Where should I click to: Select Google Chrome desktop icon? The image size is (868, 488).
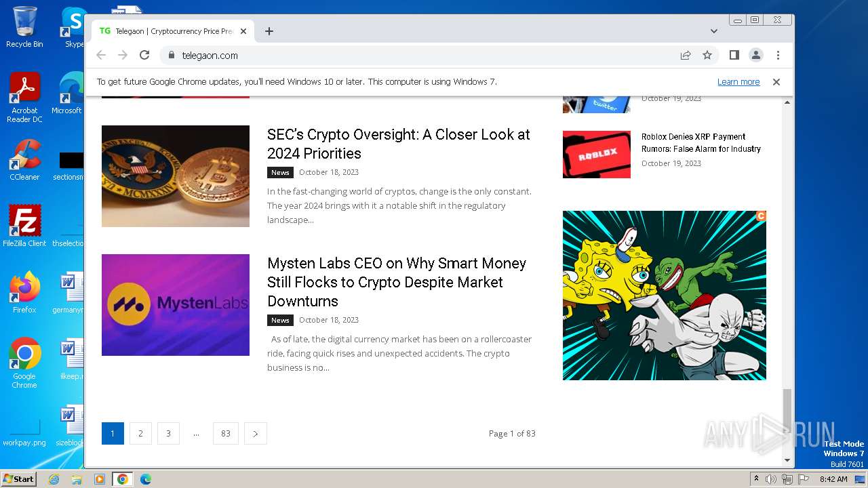point(24,363)
